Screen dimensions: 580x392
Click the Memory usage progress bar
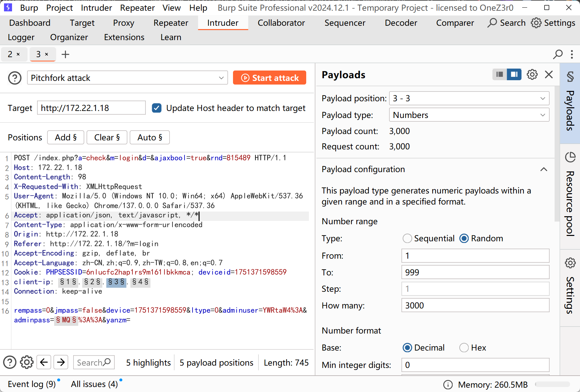point(552,384)
